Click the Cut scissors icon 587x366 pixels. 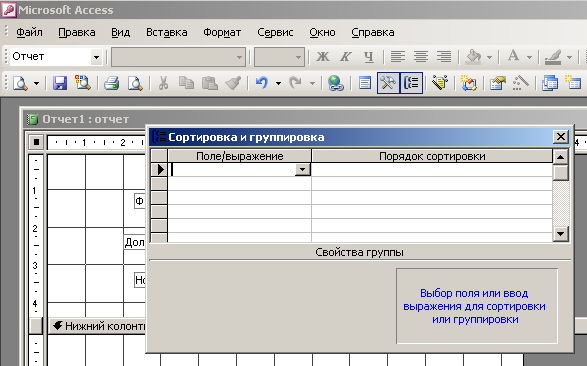(x=163, y=83)
